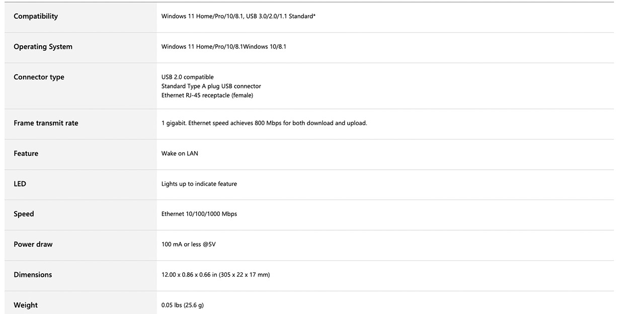644x314 pixels.
Task: Click 'Standard Type A plug USB connector' line
Action: pos(211,86)
